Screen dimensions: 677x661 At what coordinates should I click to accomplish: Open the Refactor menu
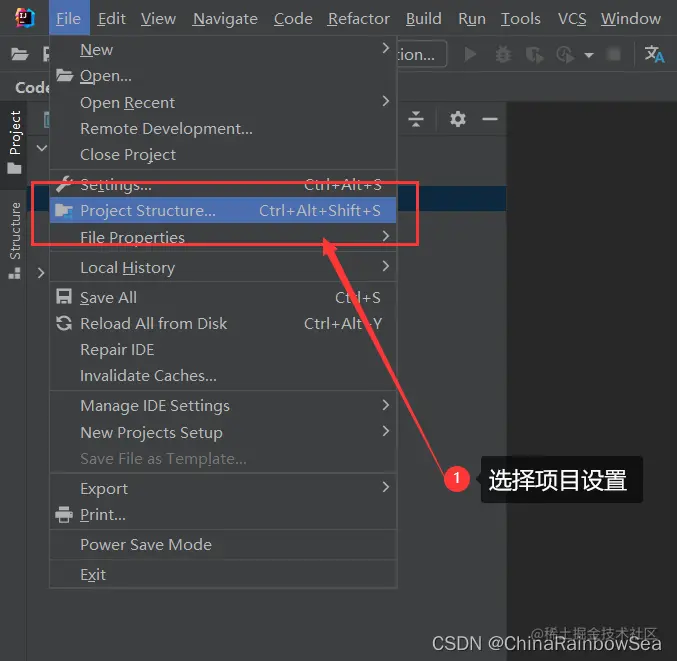pyautogui.click(x=358, y=19)
